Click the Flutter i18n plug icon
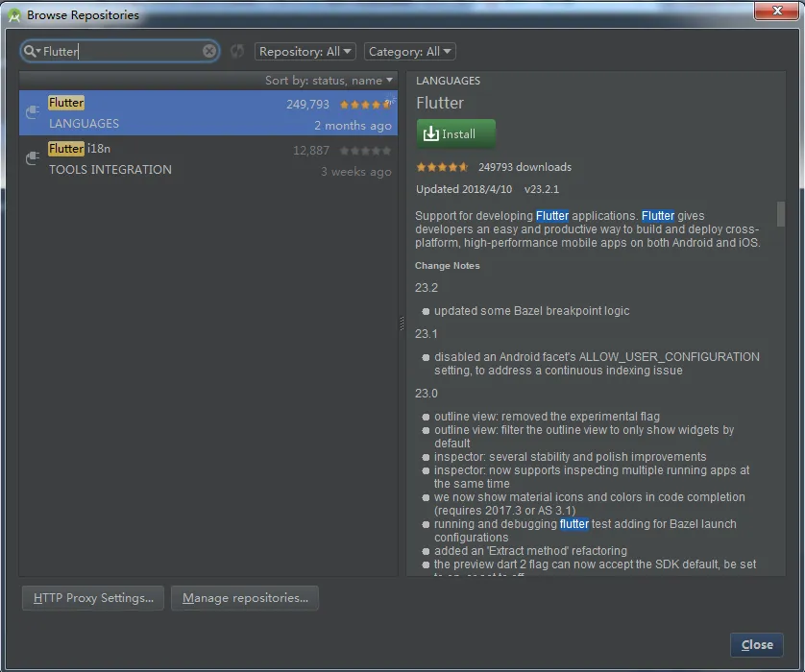This screenshot has height=672, width=805. [x=32, y=159]
